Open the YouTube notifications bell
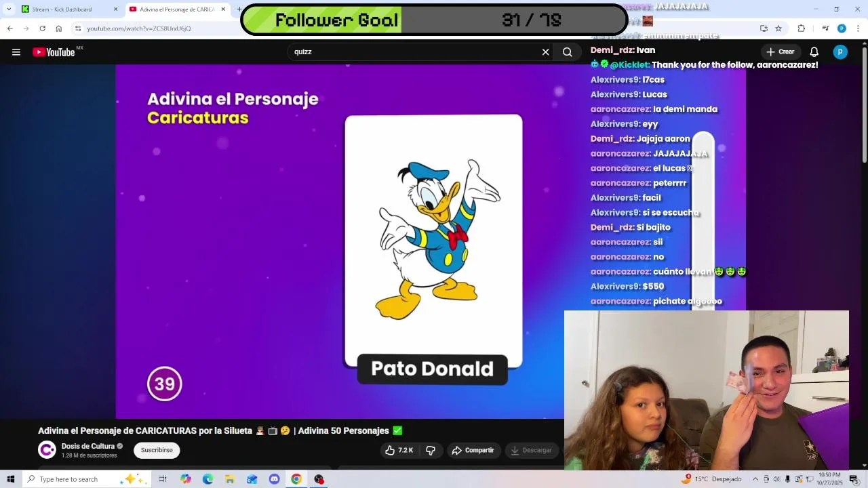This screenshot has height=488, width=868. click(814, 52)
